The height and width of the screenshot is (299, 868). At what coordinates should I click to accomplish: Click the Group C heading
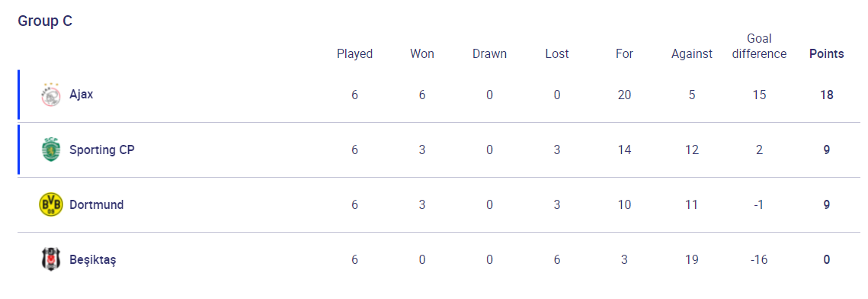click(x=45, y=21)
